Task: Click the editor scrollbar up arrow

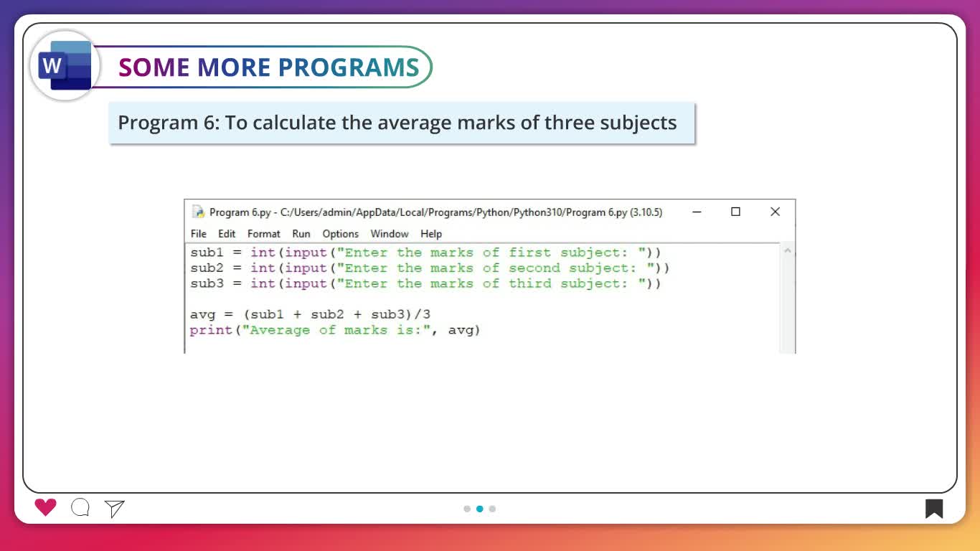Action: pyautogui.click(x=787, y=251)
